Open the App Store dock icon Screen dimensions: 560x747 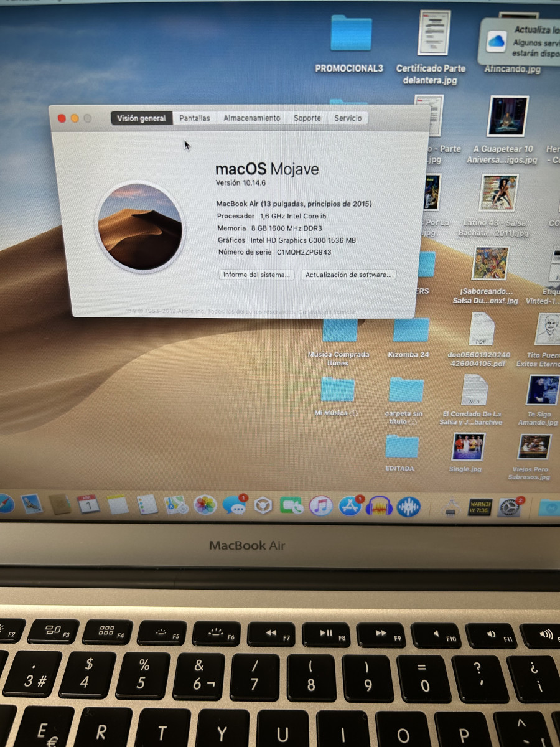pos(351,507)
